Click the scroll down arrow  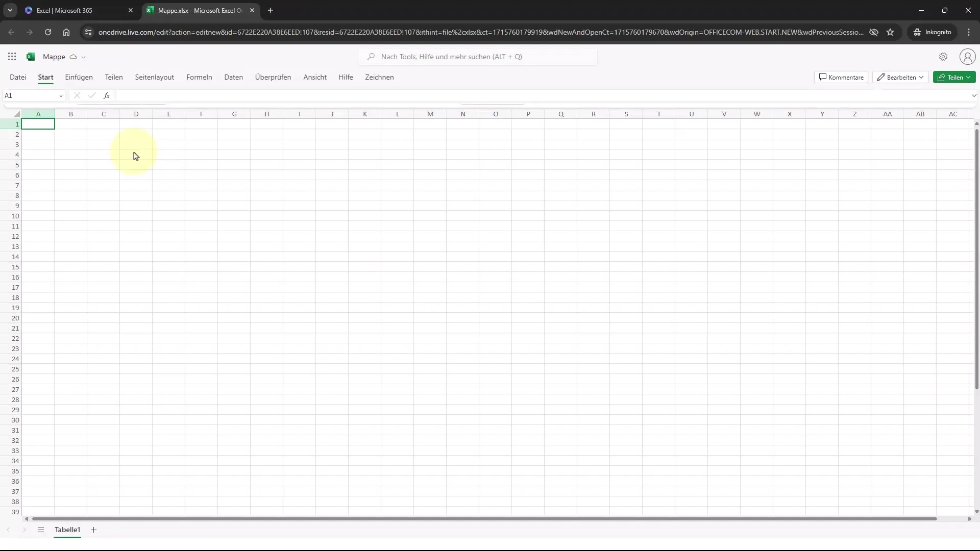pyautogui.click(x=976, y=511)
